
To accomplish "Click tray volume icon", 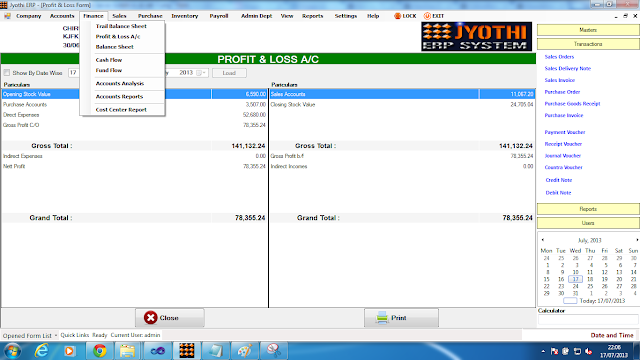I will click(x=588, y=351).
